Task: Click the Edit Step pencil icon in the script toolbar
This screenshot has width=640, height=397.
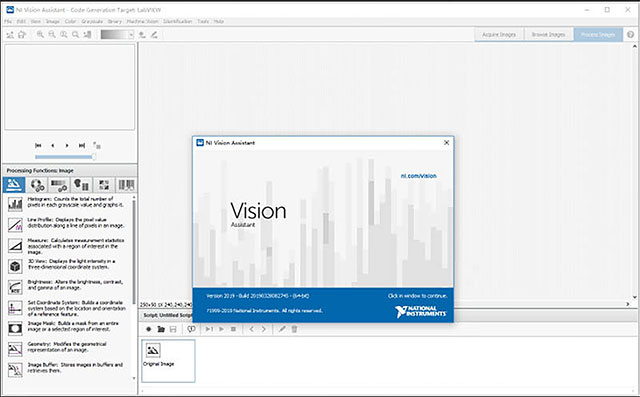Action: pyautogui.click(x=282, y=329)
